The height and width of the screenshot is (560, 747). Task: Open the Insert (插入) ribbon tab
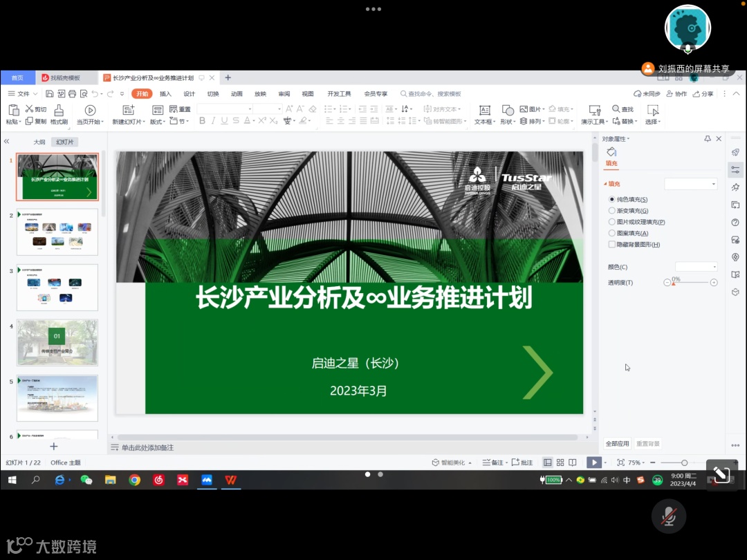pyautogui.click(x=165, y=94)
